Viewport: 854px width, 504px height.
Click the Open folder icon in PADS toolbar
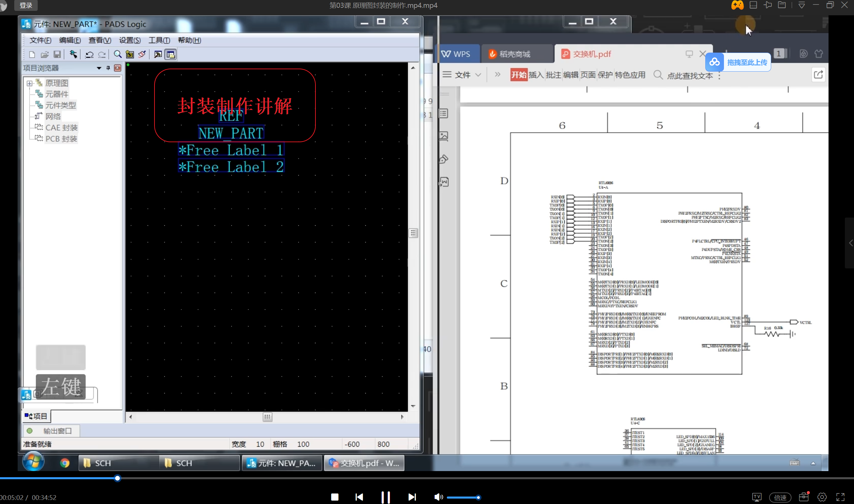[x=44, y=54]
